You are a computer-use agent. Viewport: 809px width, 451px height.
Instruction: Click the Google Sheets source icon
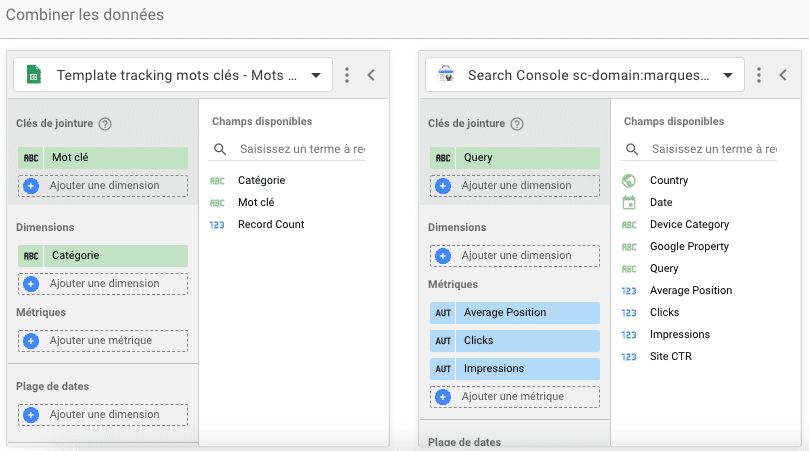33,75
